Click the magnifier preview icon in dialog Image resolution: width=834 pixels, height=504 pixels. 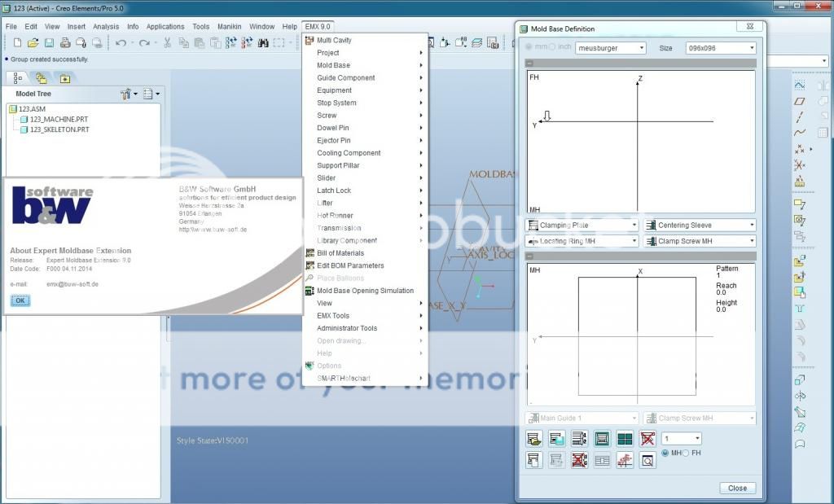pyautogui.click(x=647, y=461)
